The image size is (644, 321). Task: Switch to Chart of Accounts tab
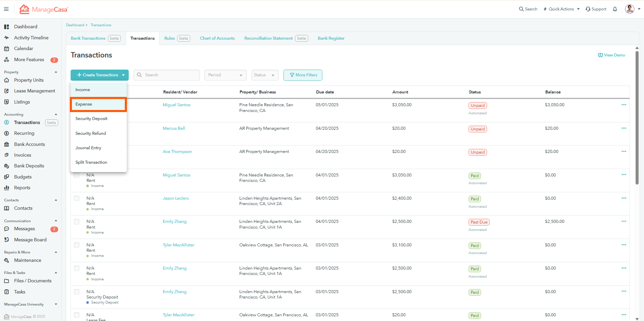tap(217, 38)
